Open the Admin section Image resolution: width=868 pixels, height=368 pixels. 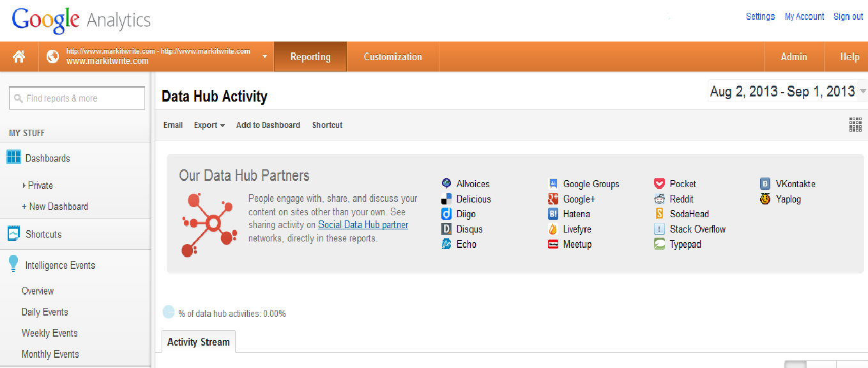(794, 57)
